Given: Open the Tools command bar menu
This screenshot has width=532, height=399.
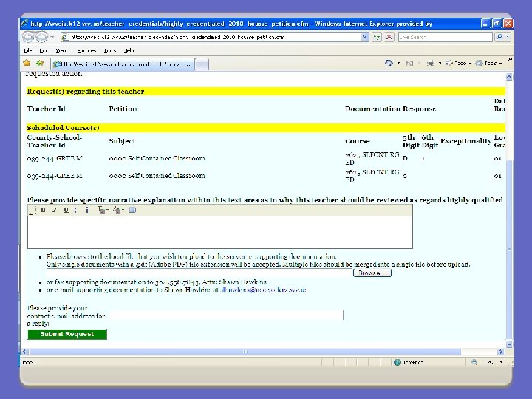Looking at the screenshot, I should point(489,63).
